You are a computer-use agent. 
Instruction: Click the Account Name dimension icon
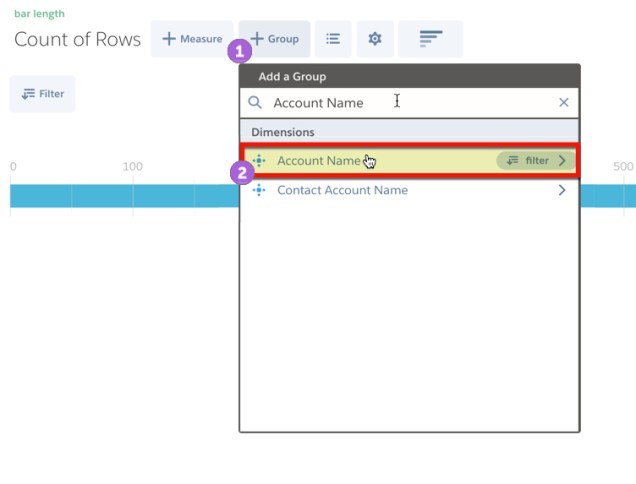tap(259, 160)
